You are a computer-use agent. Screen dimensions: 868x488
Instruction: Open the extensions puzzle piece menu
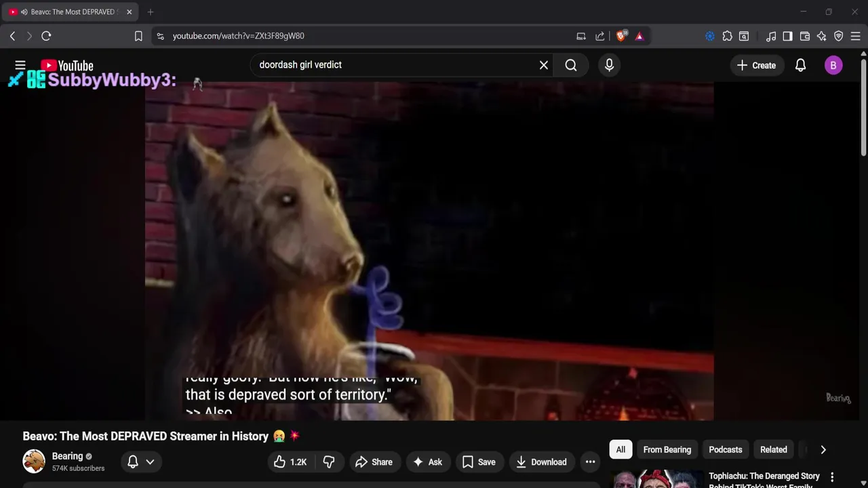coord(727,36)
